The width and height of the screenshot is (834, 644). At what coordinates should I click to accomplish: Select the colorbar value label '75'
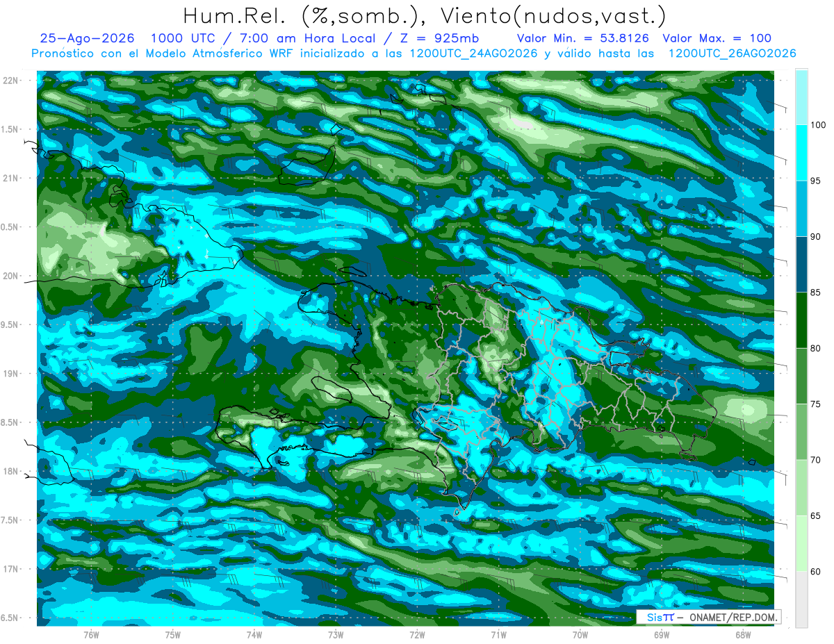[817, 404]
